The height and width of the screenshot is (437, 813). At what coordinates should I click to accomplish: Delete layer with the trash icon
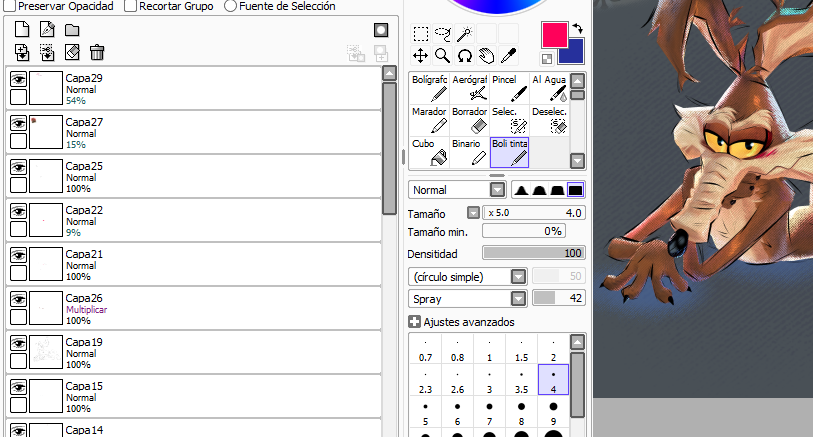coord(97,52)
